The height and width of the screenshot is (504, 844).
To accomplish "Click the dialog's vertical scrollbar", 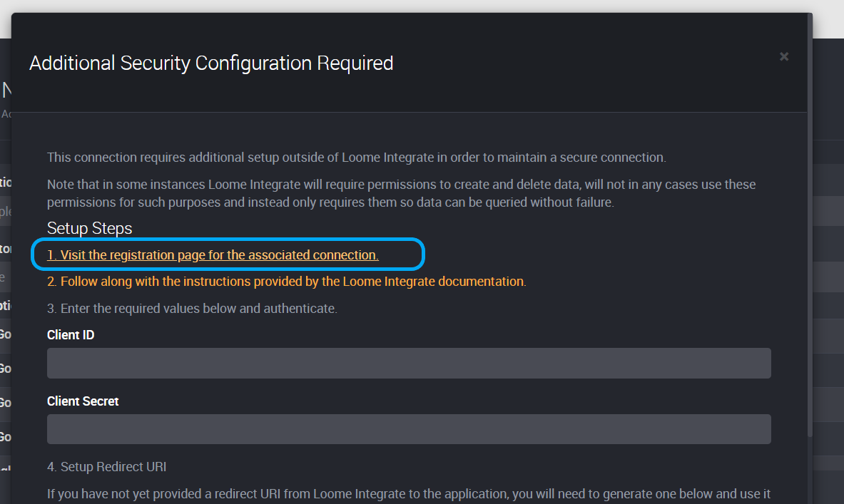I will 810,226.
